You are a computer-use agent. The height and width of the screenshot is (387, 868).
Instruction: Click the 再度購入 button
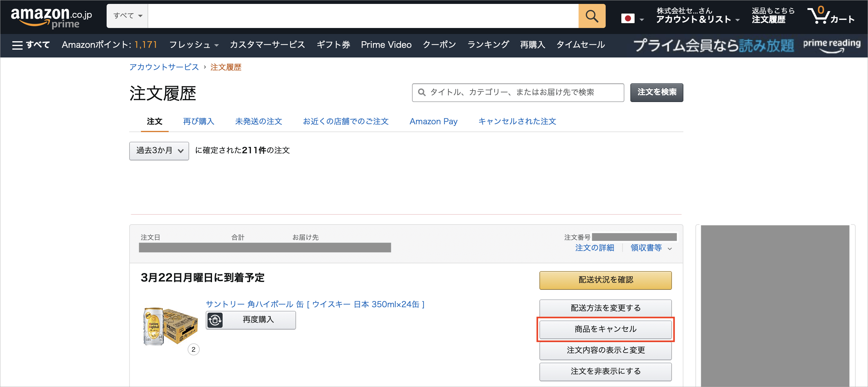pyautogui.click(x=251, y=320)
